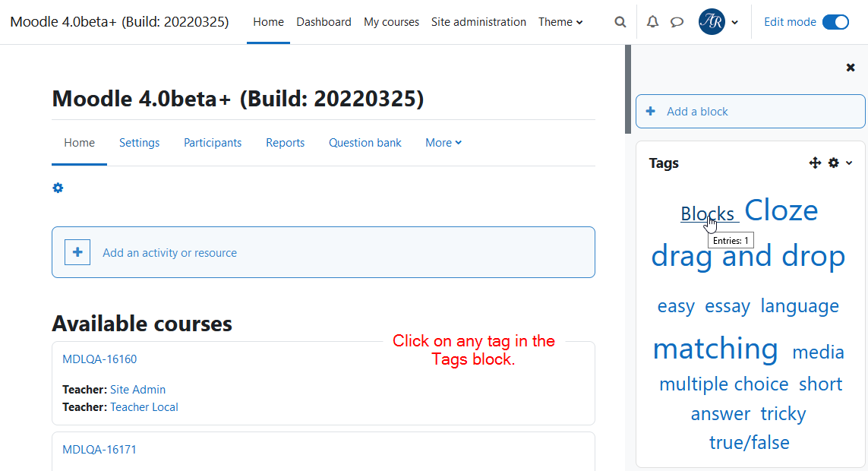
Task: Click the plus icon in Add a block
Action: point(651,111)
